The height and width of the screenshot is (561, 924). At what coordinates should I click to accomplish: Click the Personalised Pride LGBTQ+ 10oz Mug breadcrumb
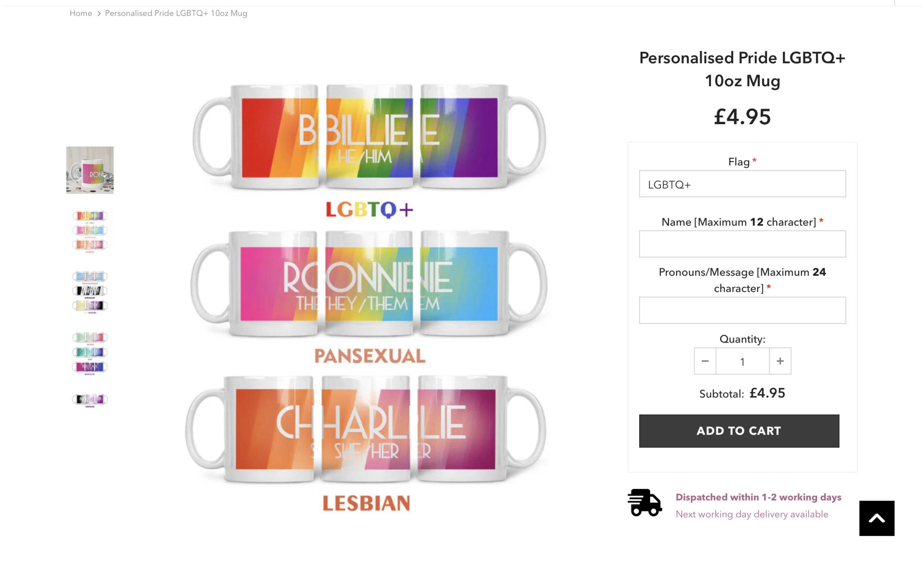(176, 13)
